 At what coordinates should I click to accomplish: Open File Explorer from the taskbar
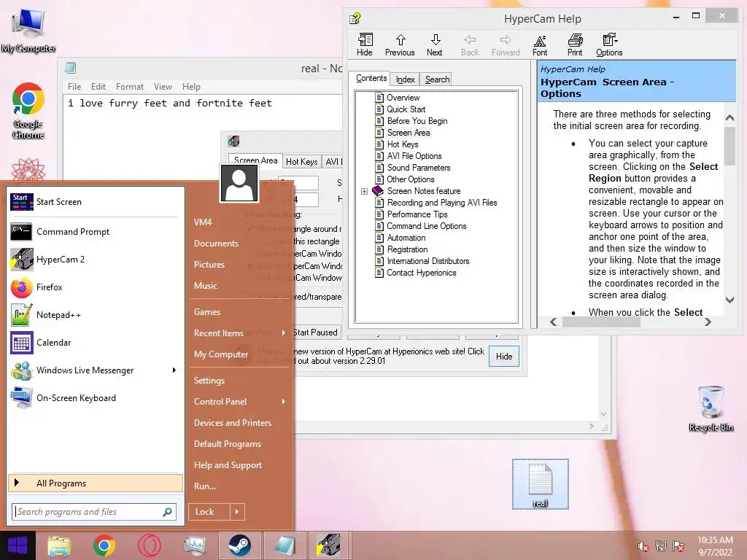[x=58, y=545]
